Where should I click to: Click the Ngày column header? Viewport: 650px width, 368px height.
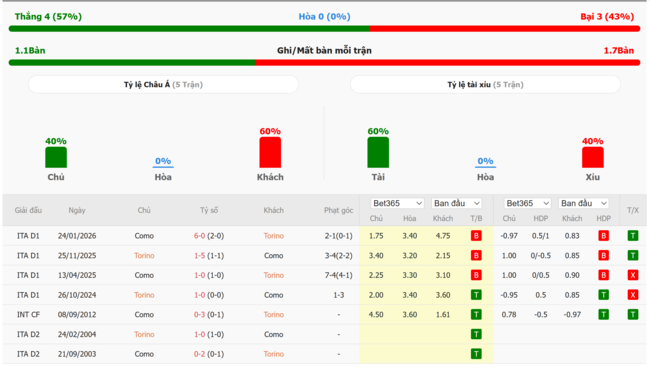coord(77,210)
